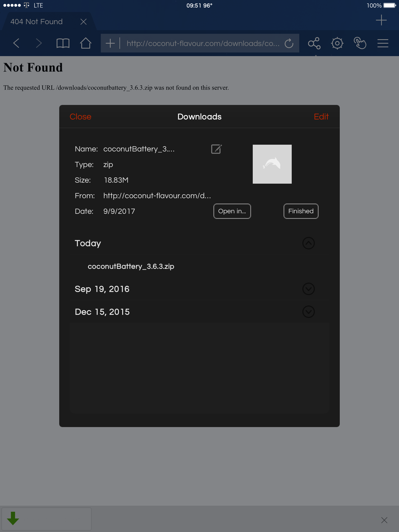The image size is (399, 532).
Task: Expand the Sep 19, 2016 section
Action: (x=309, y=289)
